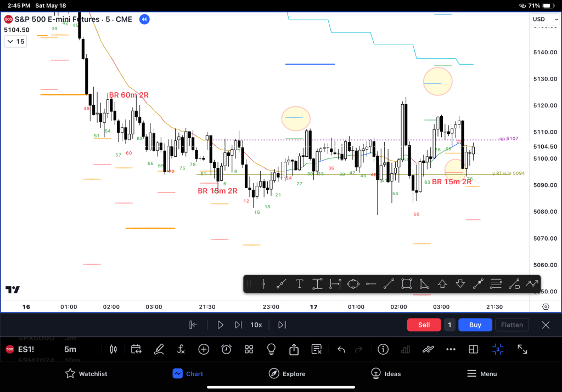This screenshot has height=392, width=562.
Task: Toggle fullscreen chart expand arrows
Action: [x=522, y=349]
